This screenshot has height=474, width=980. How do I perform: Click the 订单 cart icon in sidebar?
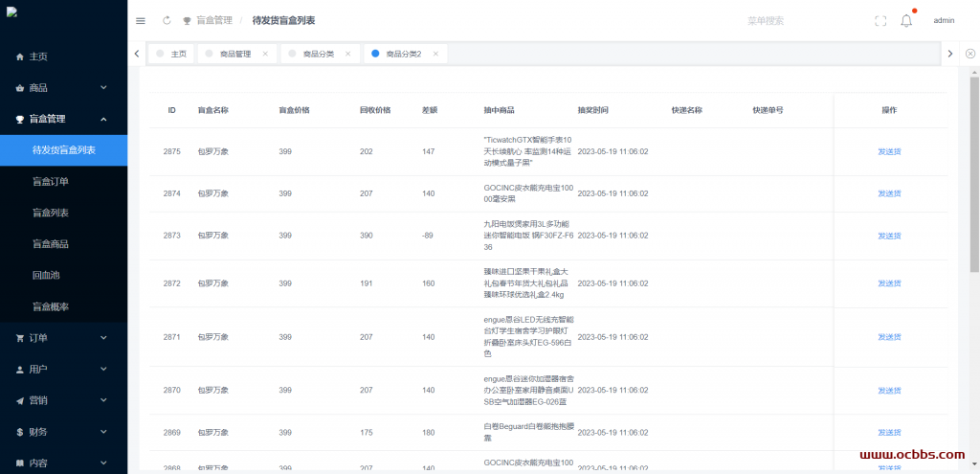pos(19,338)
